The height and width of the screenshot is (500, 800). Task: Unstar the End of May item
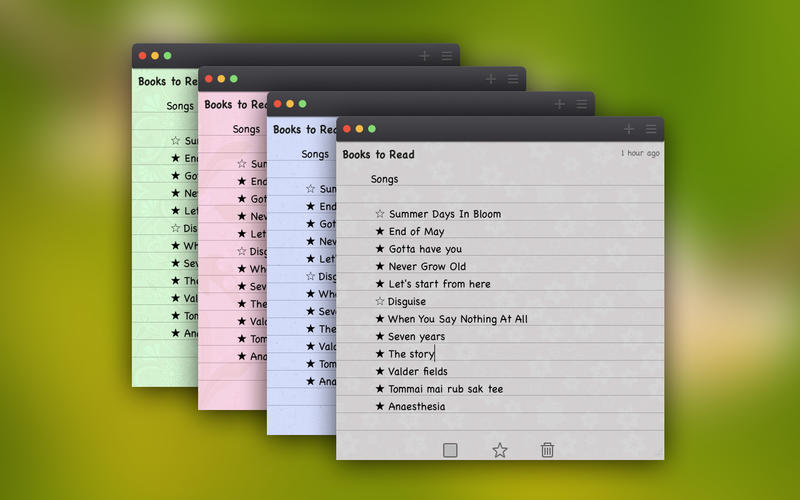coord(380,232)
